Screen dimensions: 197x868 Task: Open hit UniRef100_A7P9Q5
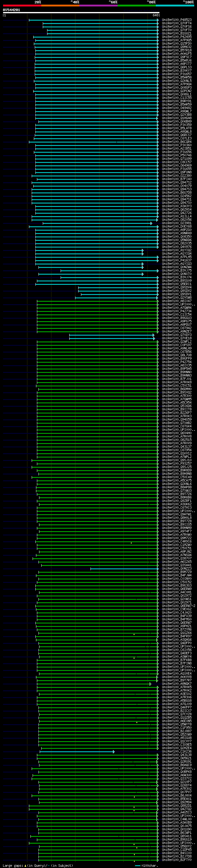[x=177, y=40]
